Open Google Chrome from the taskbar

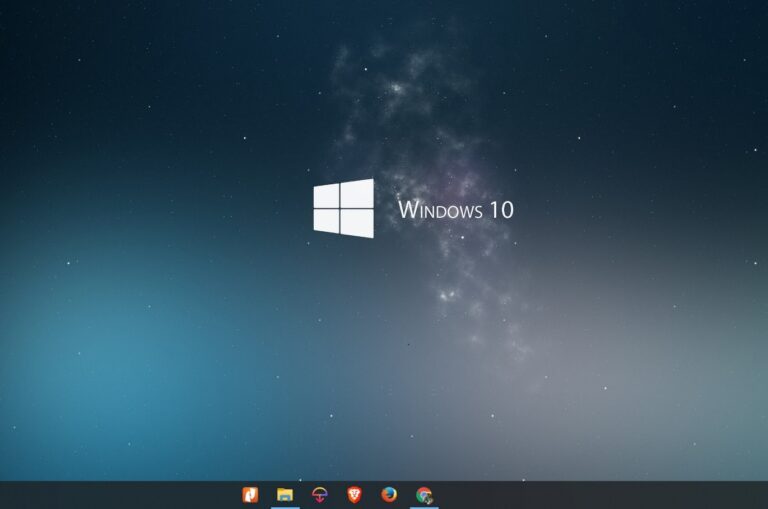coord(424,495)
